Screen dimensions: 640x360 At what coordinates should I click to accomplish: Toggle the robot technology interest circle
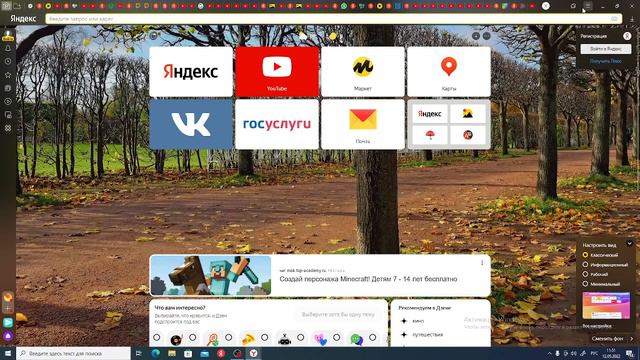coord(300,338)
